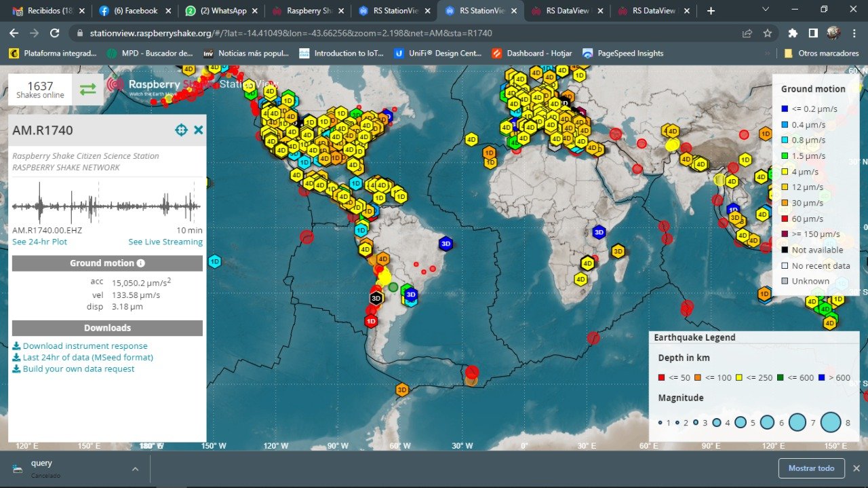Open the Chrome profile avatar
This screenshot has width=868, height=488.
(833, 33)
